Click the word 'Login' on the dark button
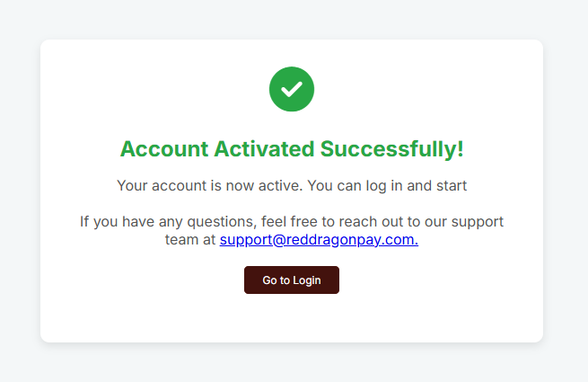 pyautogui.click(x=307, y=280)
